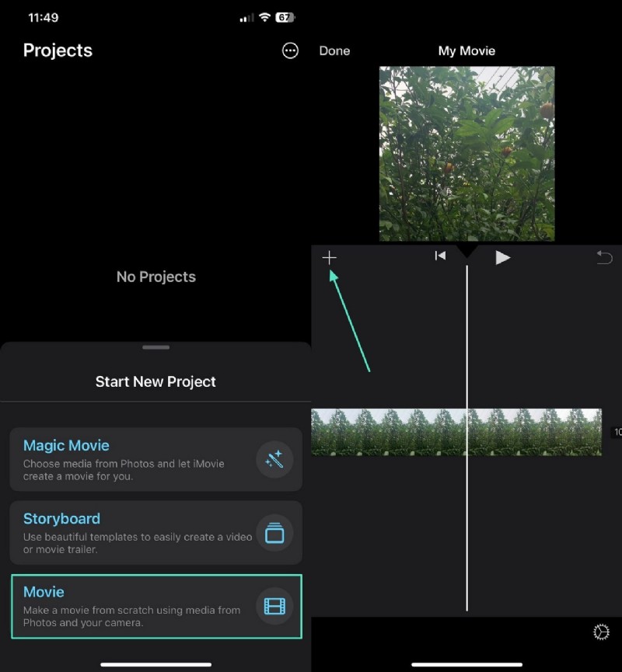Open the ellipsis menu on the Projects screen
The height and width of the screenshot is (672, 622).
(x=290, y=50)
